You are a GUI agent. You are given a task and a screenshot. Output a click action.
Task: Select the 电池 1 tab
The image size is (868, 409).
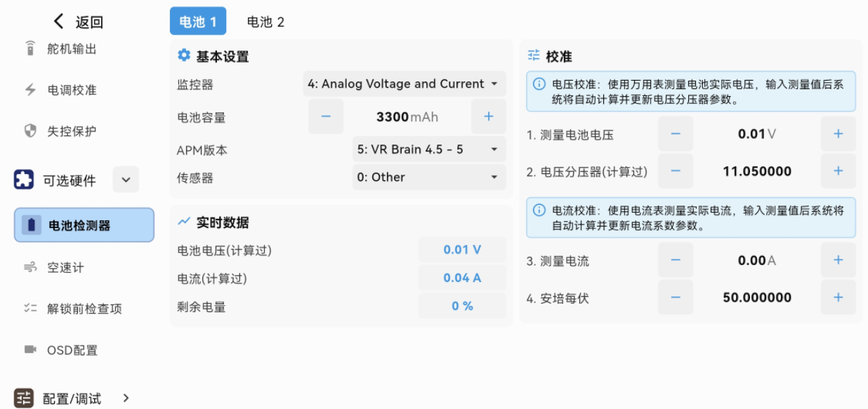(197, 22)
